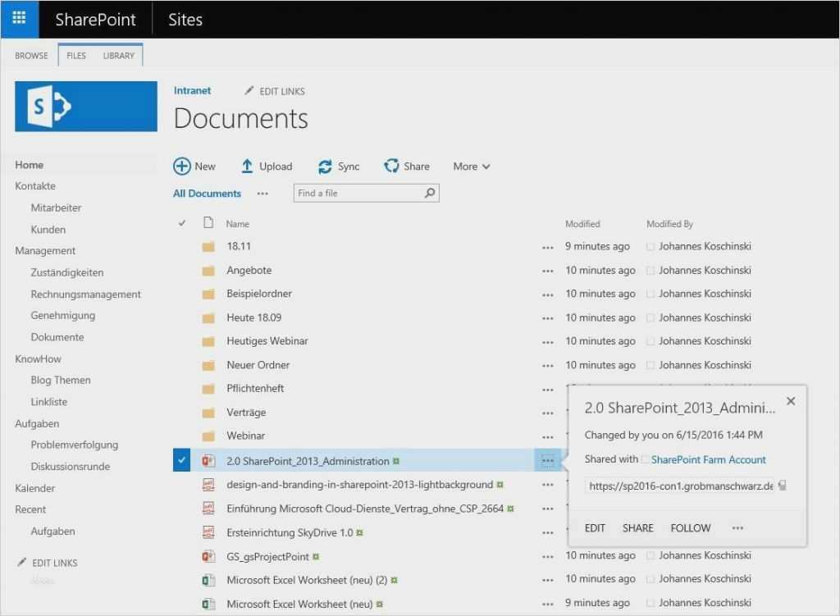Screen dimensions: 840x616
Task: Click Excel icon of Worksheet (neu) (2)
Action: pyautogui.click(x=208, y=580)
